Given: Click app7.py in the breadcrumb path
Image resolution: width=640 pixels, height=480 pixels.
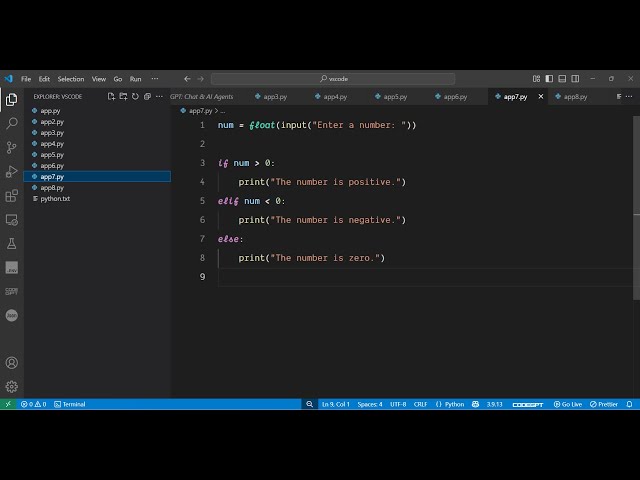Looking at the screenshot, I should pyautogui.click(x=200, y=111).
